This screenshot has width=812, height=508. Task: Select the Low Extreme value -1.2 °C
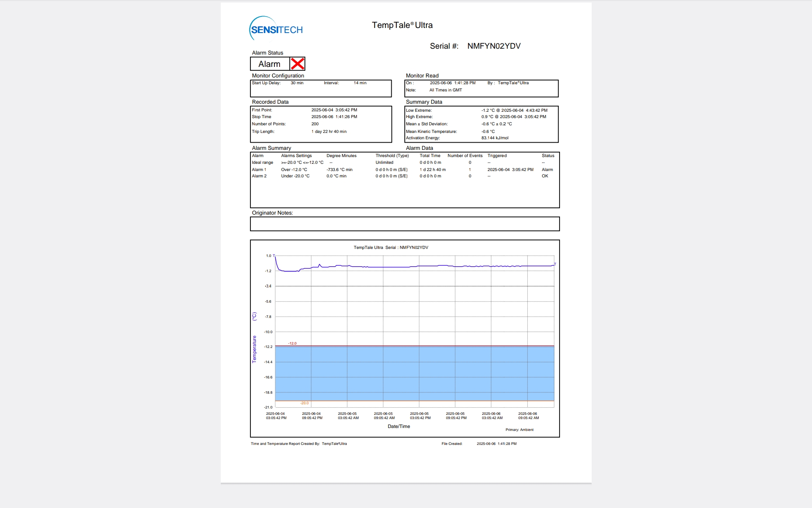(488, 110)
